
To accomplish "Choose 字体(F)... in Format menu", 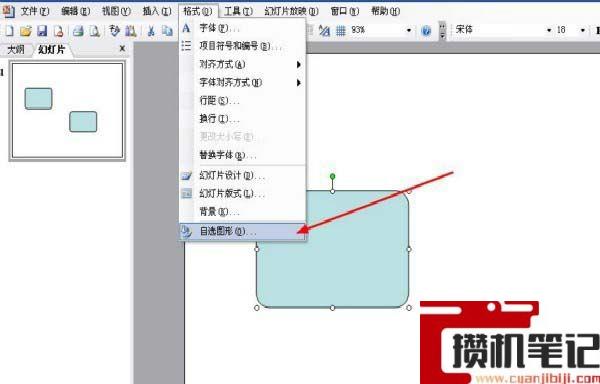I will click(243, 28).
